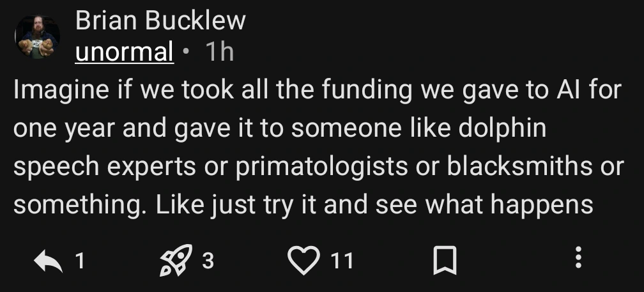Screen dimensions: 644x292
Task: Open the unormal handle link
Action: pos(124,52)
